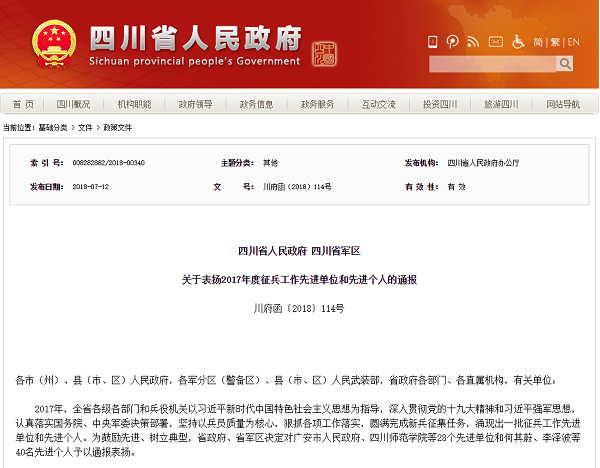The image size is (600, 468).
Task: Click the 四川省人民政府 site title
Action: tap(196, 38)
